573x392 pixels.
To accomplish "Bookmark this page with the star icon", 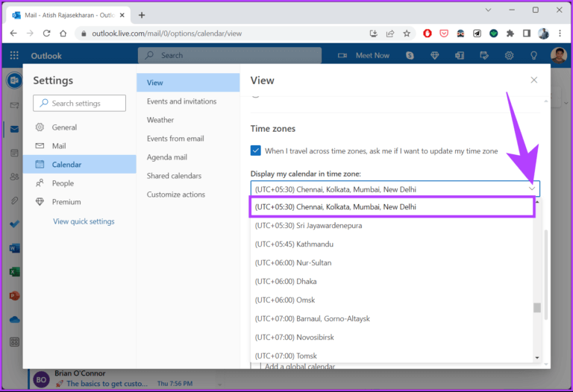I will tap(407, 34).
